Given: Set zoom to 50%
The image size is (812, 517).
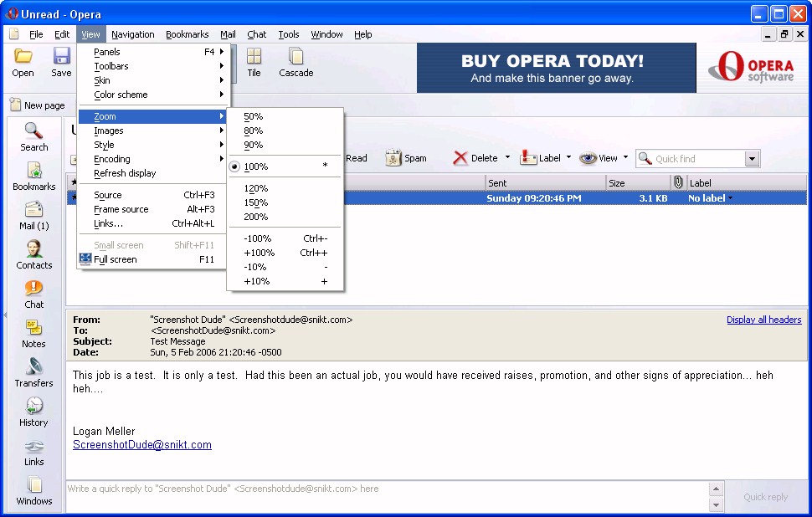Looking at the screenshot, I should click(x=285, y=116).
